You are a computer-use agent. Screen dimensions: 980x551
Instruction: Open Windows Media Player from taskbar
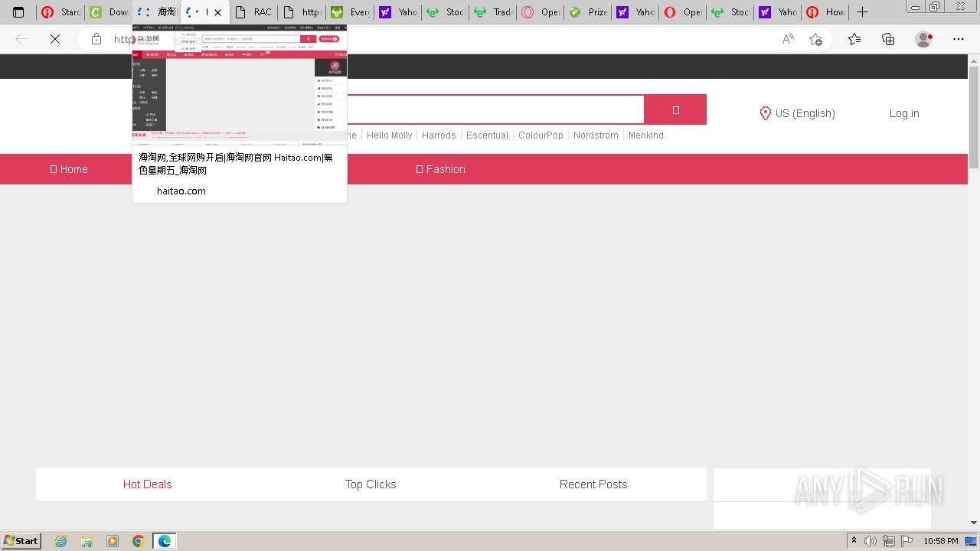click(113, 541)
